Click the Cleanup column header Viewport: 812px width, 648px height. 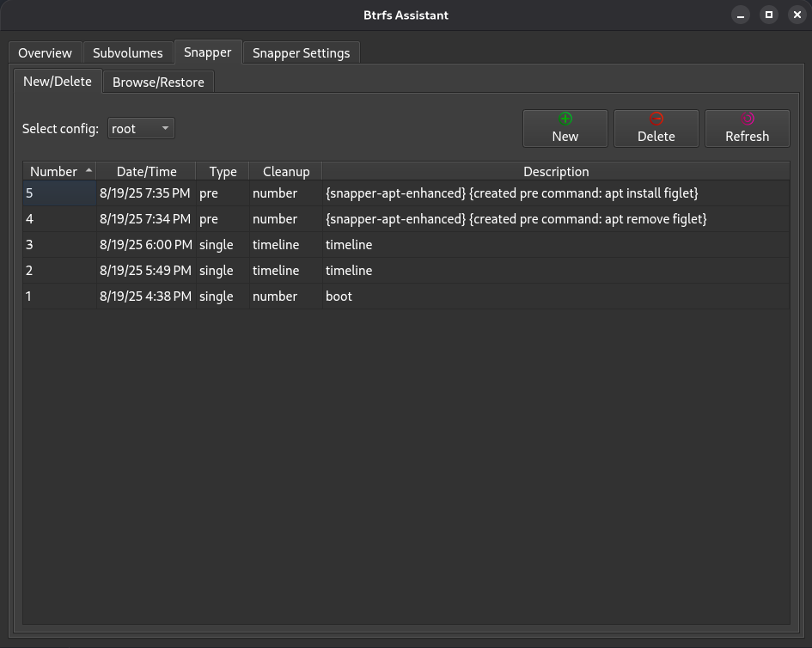tap(286, 172)
